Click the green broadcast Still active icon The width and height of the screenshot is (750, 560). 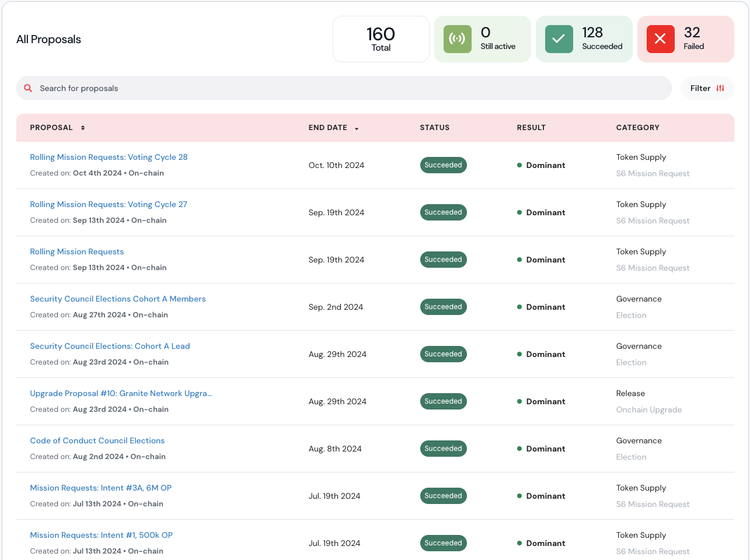pos(457,39)
